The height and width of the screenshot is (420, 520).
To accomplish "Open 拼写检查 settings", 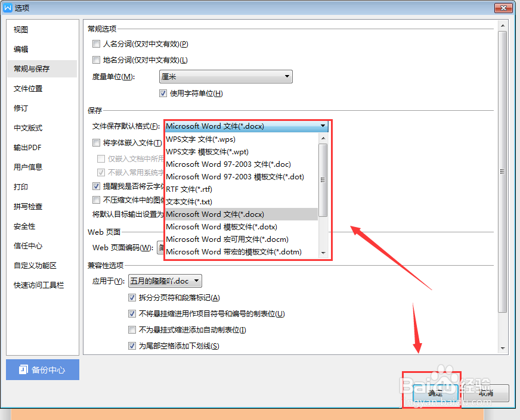I will click(x=28, y=206).
